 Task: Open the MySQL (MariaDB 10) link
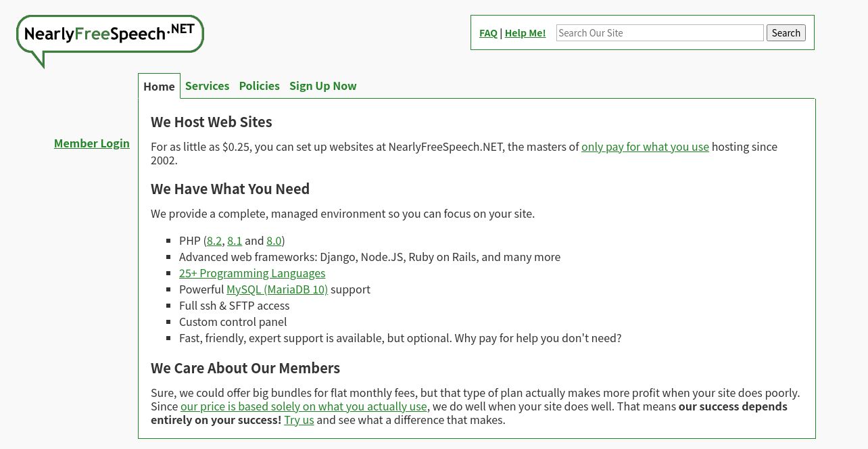[277, 289]
